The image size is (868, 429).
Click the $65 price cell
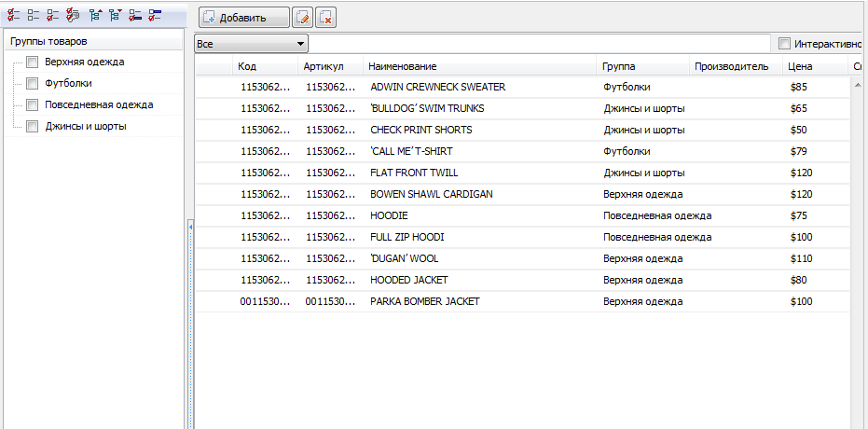tap(799, 108)
